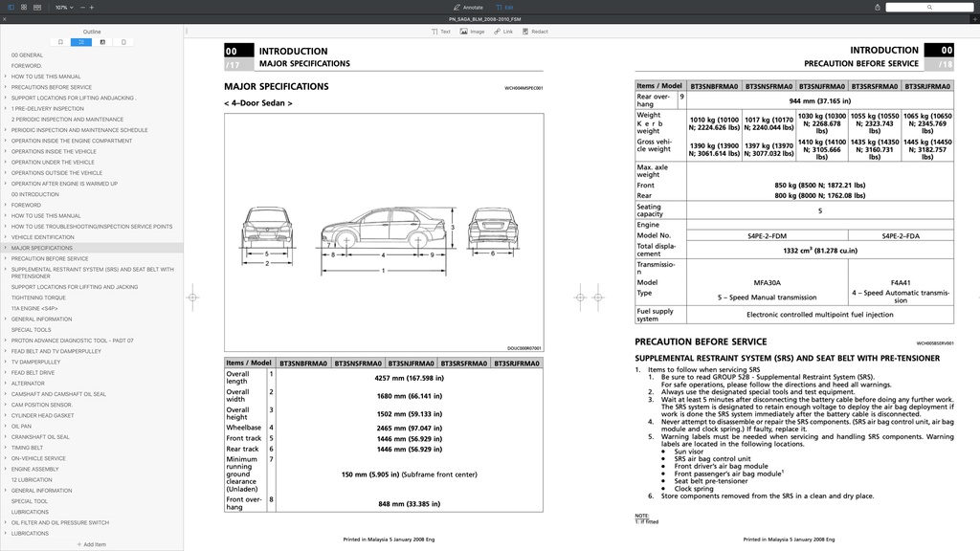The height and width of the screenshot is (551, 980).
Task: Open the zoom percentage dropdown
Action: 63,7
